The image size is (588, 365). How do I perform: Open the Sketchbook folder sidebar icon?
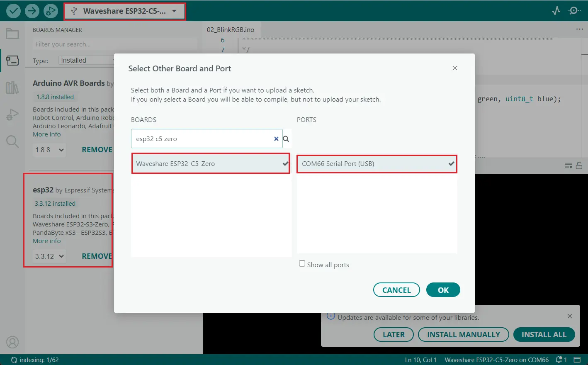(x=12, y=34)
